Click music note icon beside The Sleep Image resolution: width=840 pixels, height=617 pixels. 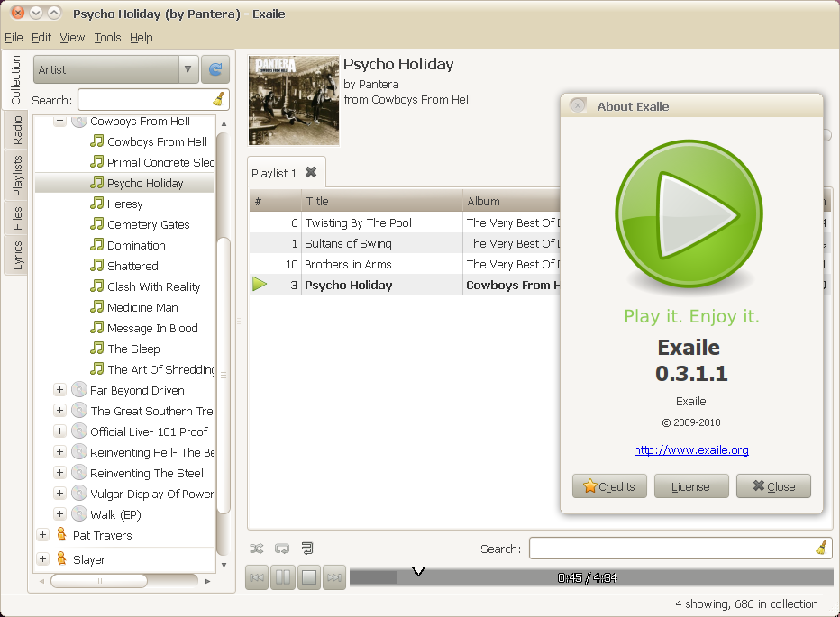(x=97, y=349)
